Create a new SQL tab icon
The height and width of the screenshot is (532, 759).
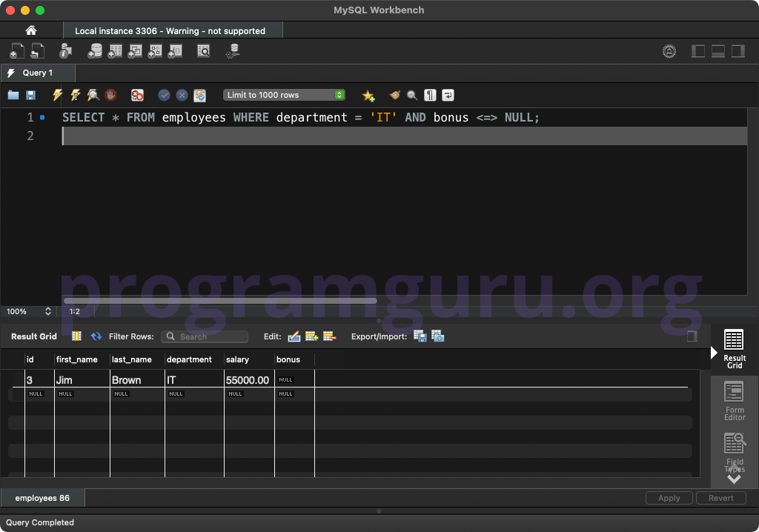tap(16, 51)
